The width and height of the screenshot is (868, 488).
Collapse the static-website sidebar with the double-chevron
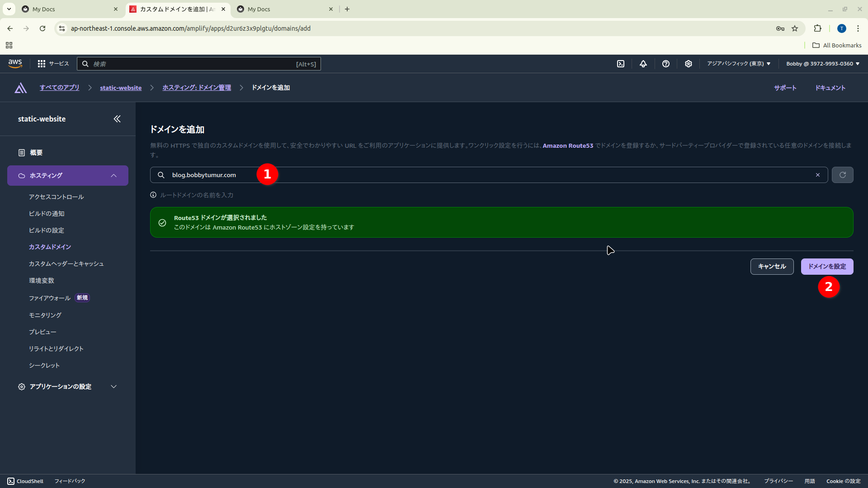[117, 119]
